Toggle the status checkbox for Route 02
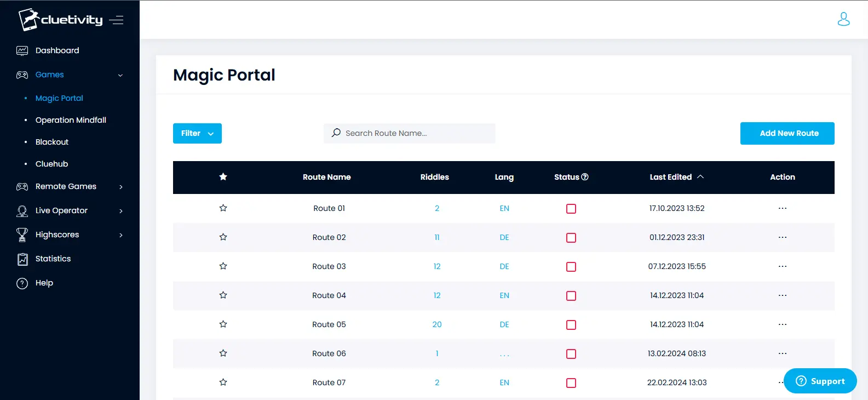The height and width of the screenshot is (400, 868). point(571,238)
